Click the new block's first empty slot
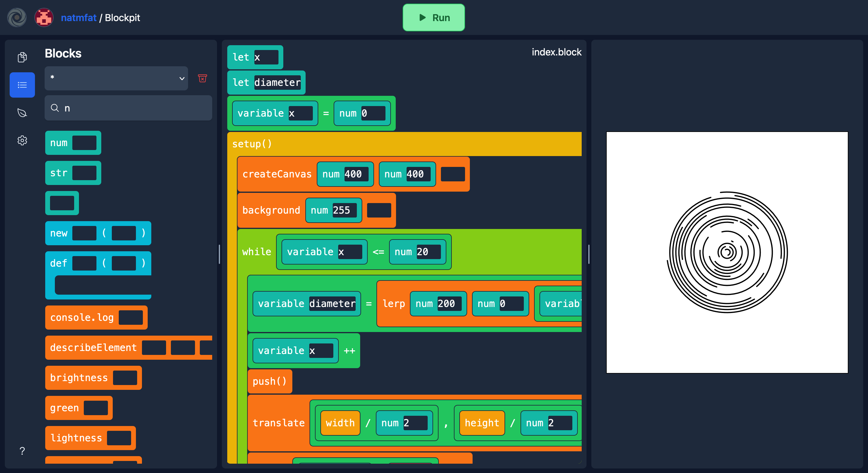This screenshot has height=473, width=868. coord(85,233)
